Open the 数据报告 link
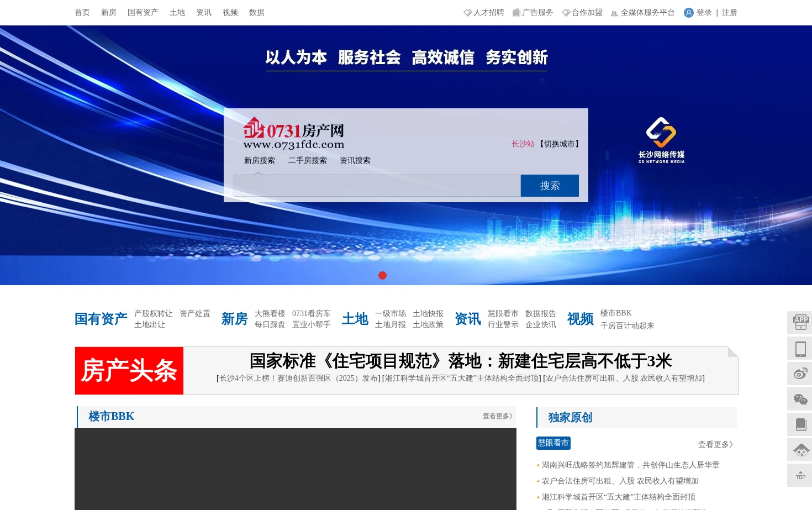Image resolution: width=812 pixels, height=510 pixels. pyautogui.click(x=541, y=313)
